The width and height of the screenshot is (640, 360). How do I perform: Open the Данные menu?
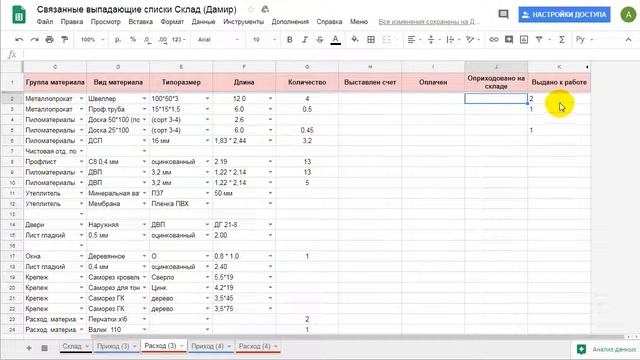click(x=203, y=22)
